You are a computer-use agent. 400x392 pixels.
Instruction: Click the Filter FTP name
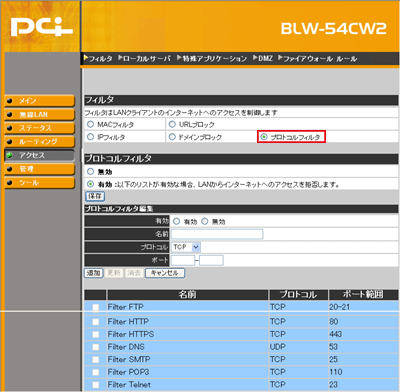coord(125,307)
